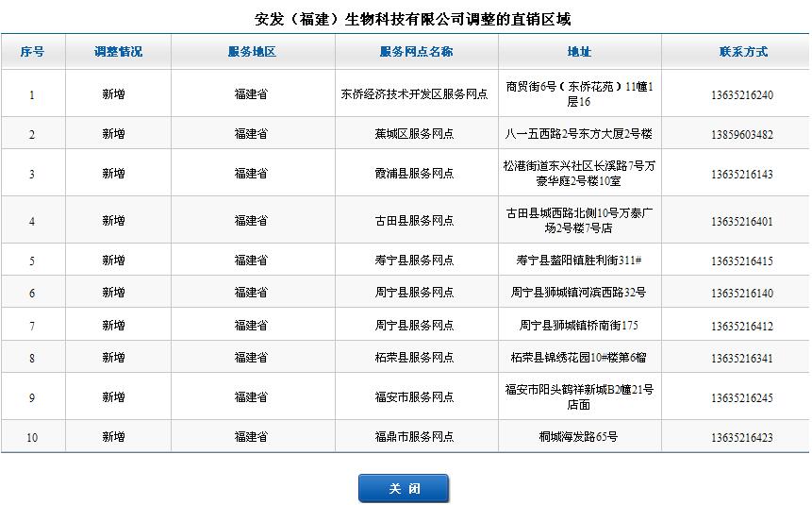Viewport: 812px width, 505px height.
Task: Select phone number 13635216401
Action: [742, 222]
